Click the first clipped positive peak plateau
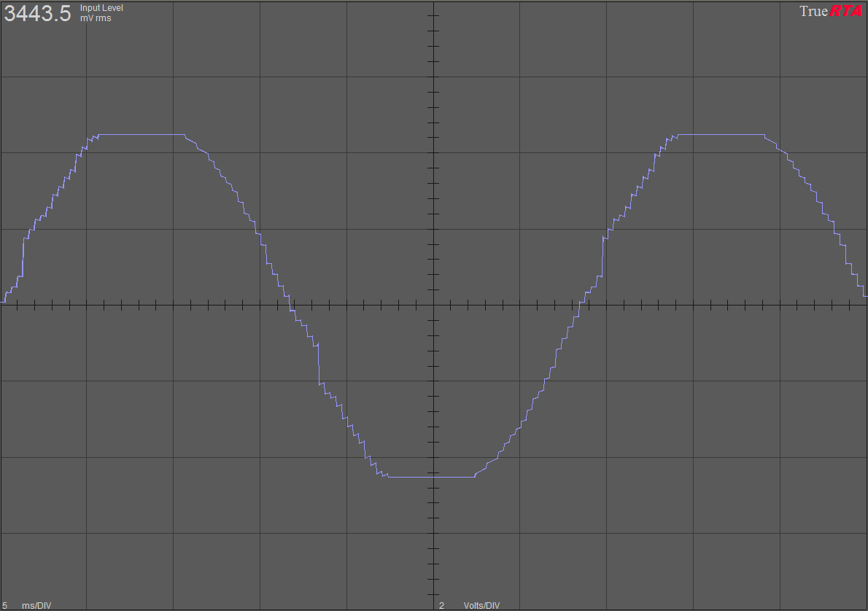The height and width of the screenshot is (611, 868). click(x=142, y=135)
